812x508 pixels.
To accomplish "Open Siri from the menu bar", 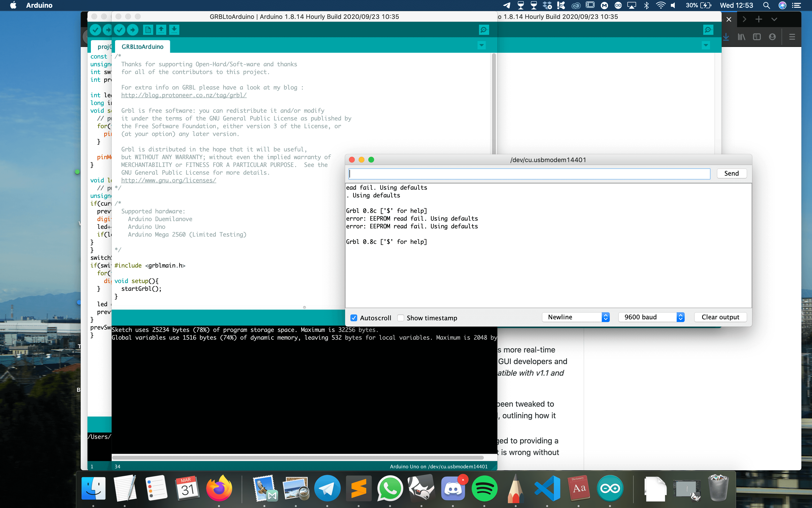I will point(783,5).
